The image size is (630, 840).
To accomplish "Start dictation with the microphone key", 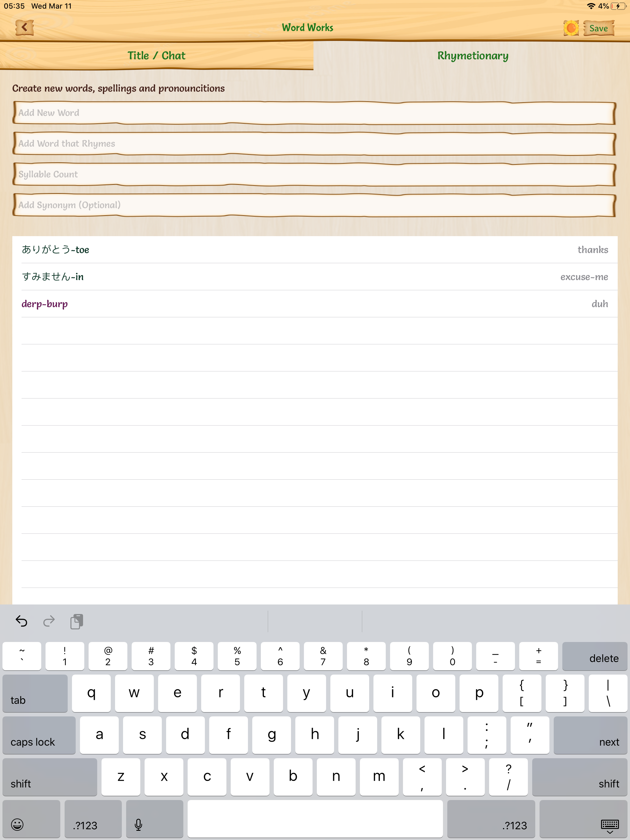I will tap(155, 819).
